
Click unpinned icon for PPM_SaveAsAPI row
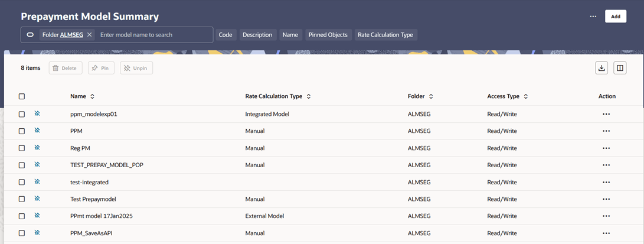(37, 233)
